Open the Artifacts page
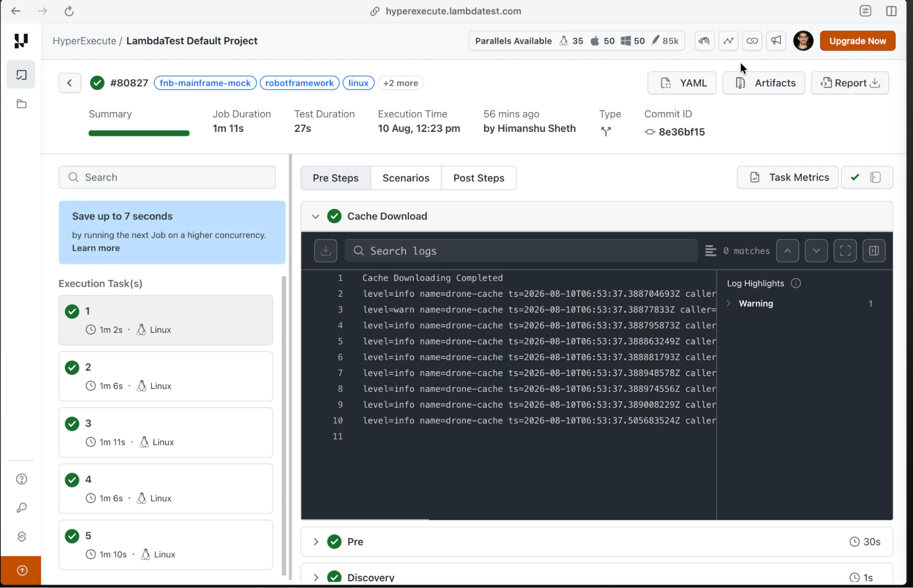This screenshot has height=588, width=913. (764, 83)
